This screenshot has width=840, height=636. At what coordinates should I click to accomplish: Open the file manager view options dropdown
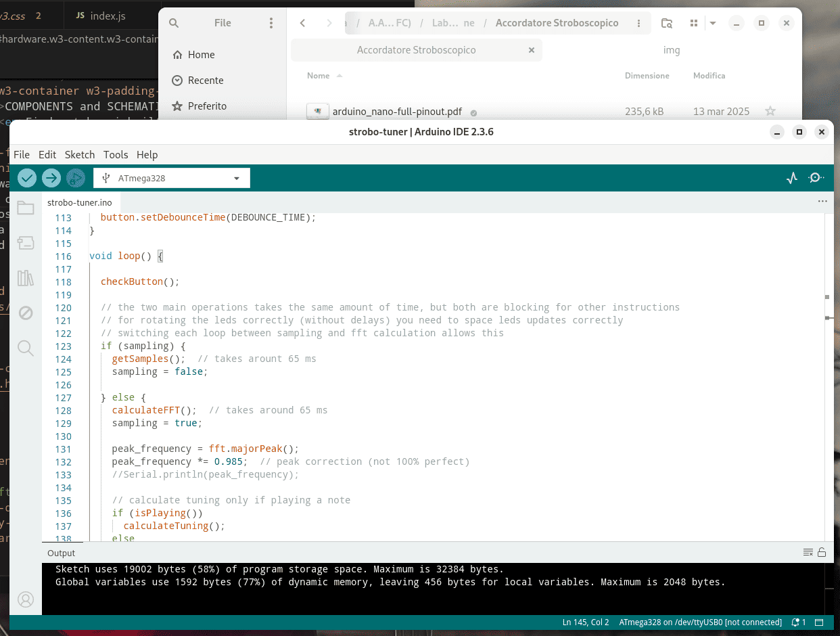click(712, 23)
